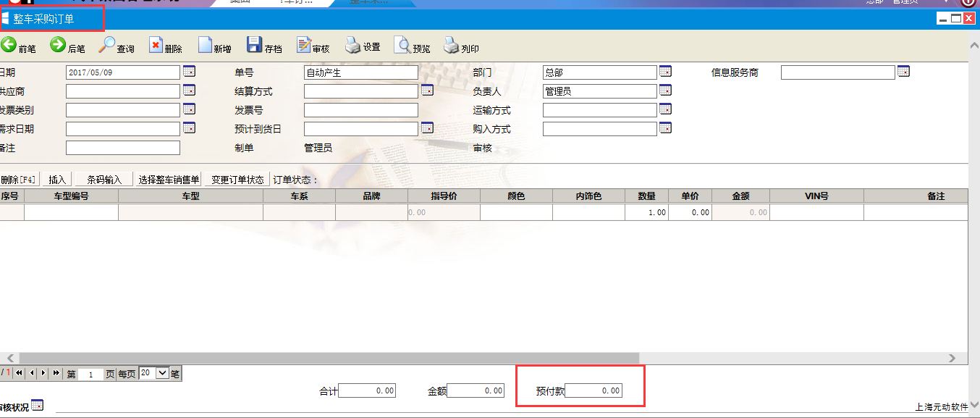Screen dimensions: 980x418
Task: Click the 列印 print icon
Action: pyautogui.click(x=452, y=46)
